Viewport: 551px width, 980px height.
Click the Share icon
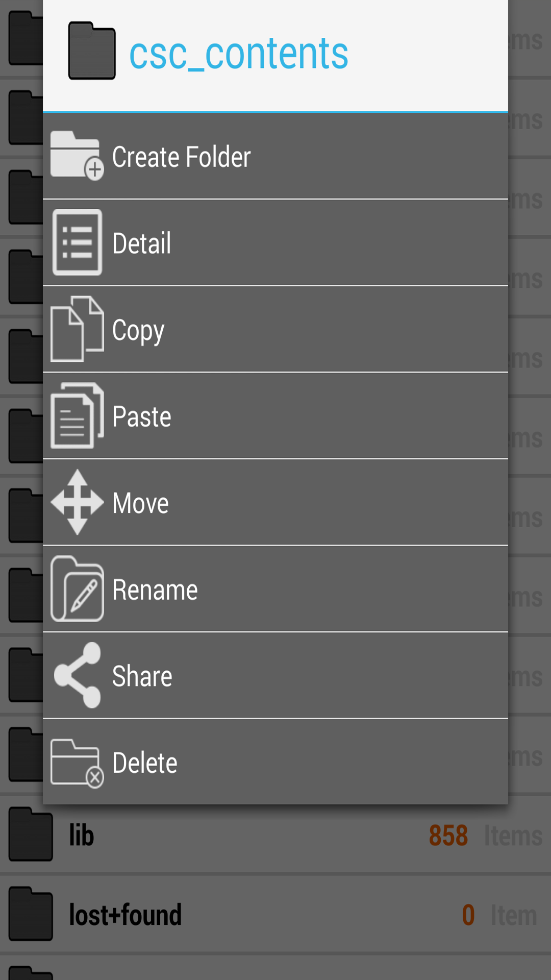(x=77, y=675)
